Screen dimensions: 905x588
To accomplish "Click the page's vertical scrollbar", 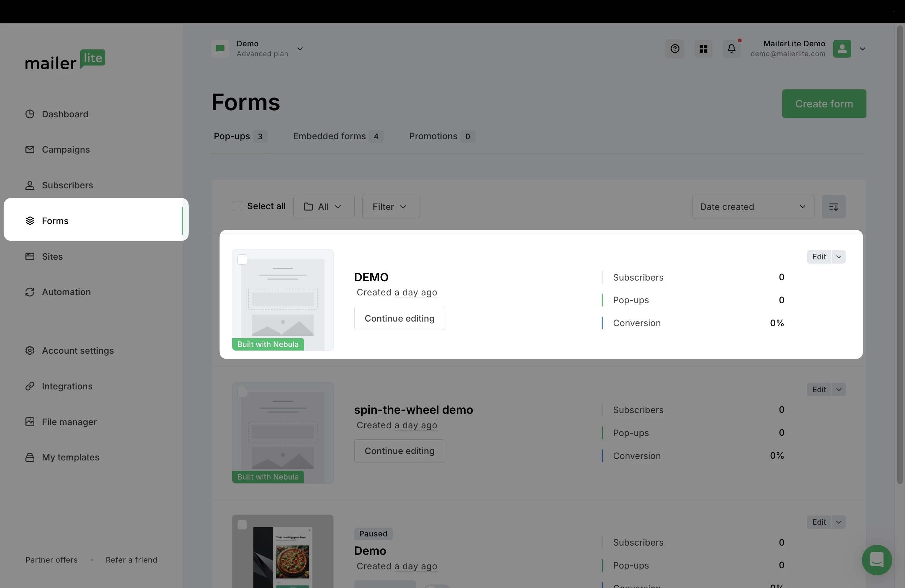I will click(x=900, y=255).
